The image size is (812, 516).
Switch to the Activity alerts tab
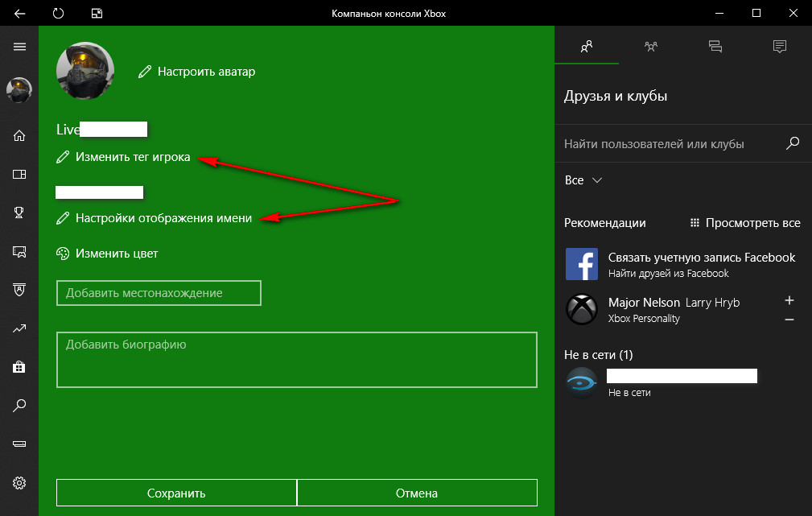(x=779, y=47)
